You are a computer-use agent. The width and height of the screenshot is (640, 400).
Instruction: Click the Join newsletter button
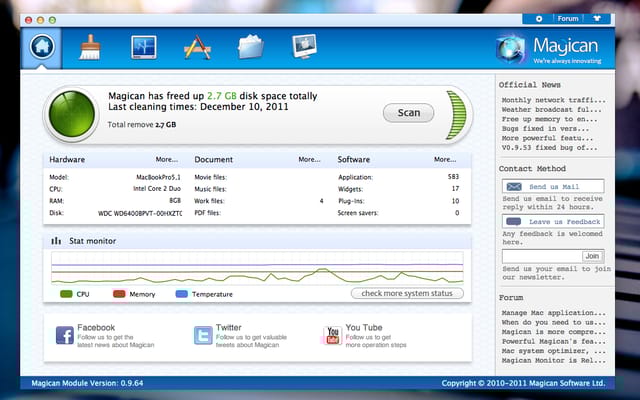click(x=593, y=256)
